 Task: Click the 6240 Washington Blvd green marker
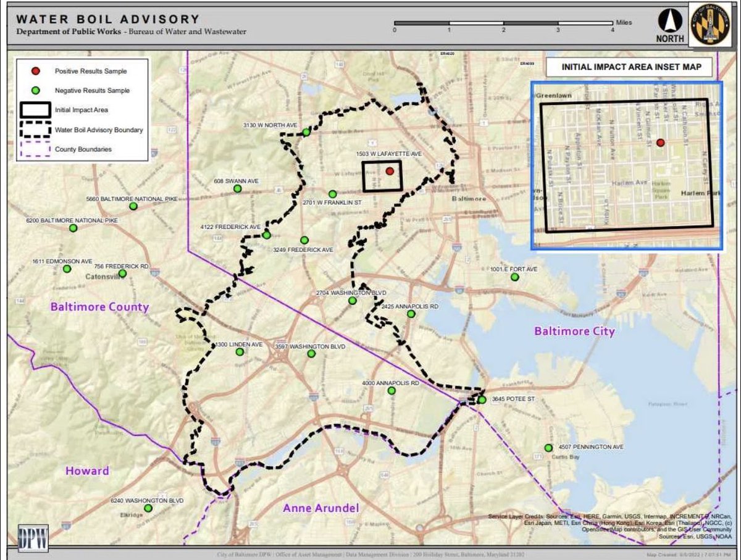[x=148, y=508]
